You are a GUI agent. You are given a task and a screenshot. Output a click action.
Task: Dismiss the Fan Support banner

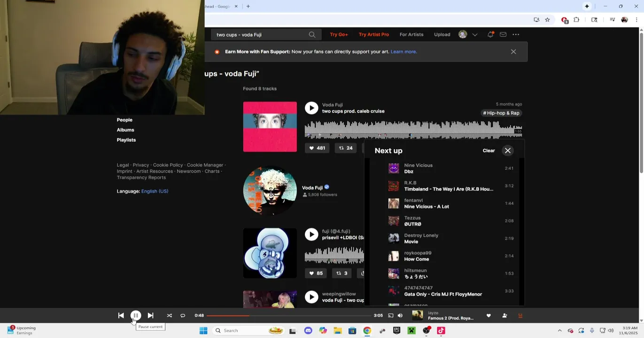click(513, 52)
